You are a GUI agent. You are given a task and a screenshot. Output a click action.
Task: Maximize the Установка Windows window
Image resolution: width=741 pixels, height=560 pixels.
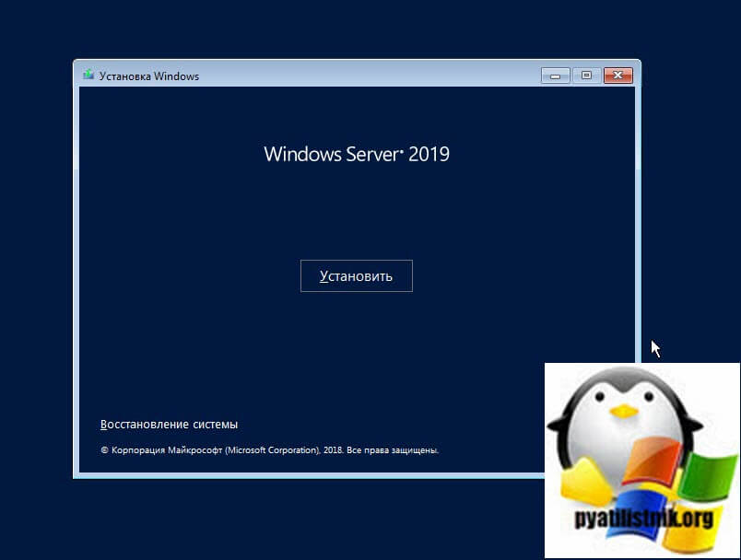pyautogui.click(x=585, y=76)
